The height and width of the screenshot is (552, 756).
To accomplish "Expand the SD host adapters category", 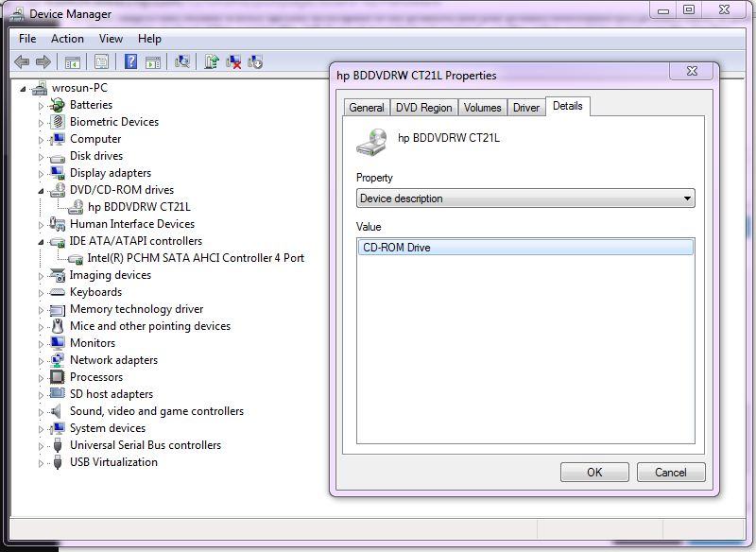I will 41,395.
